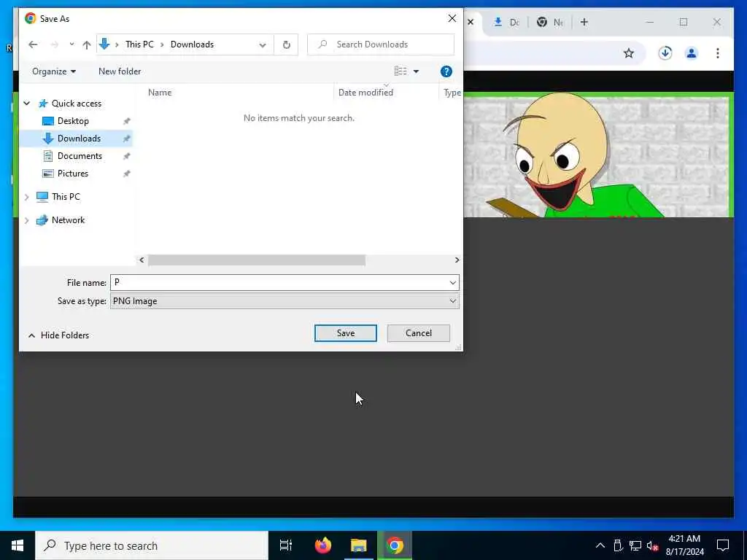Close the current Chrome tab
This screenshot has width=747, height=560.
471,23
